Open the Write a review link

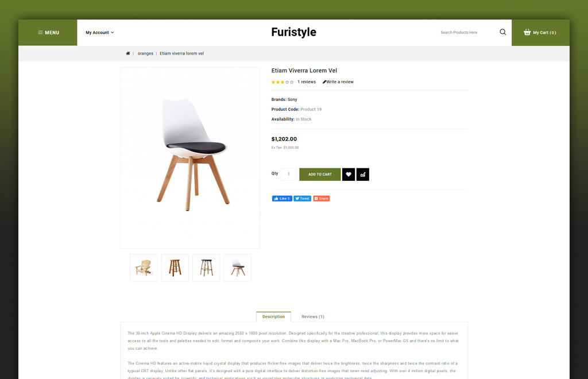(x=338, y=82)
